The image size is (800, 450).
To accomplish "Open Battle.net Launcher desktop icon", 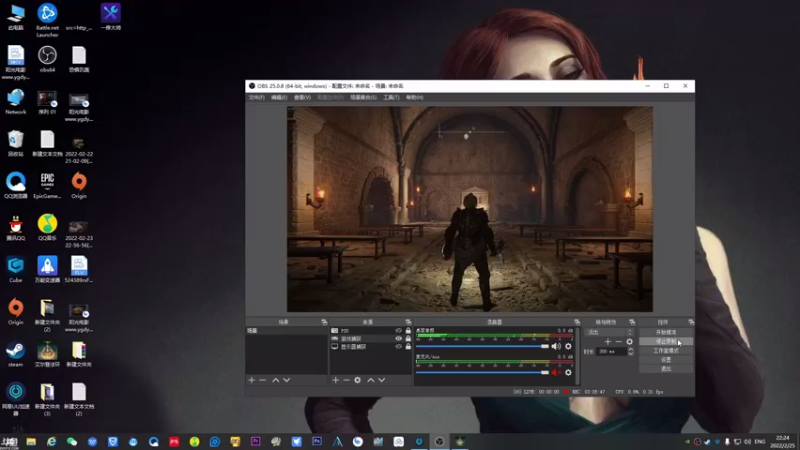I will click(47, 20).
